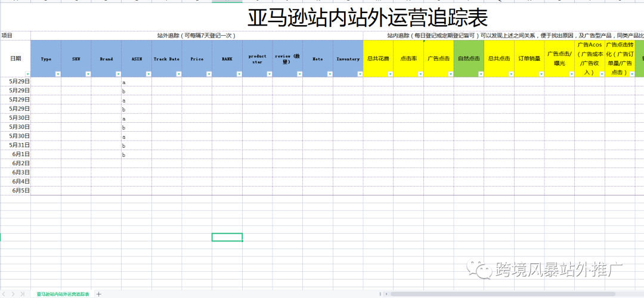Select the date cell 5月31日
This screenshot has width=644, height=298.
coord(15,145)
